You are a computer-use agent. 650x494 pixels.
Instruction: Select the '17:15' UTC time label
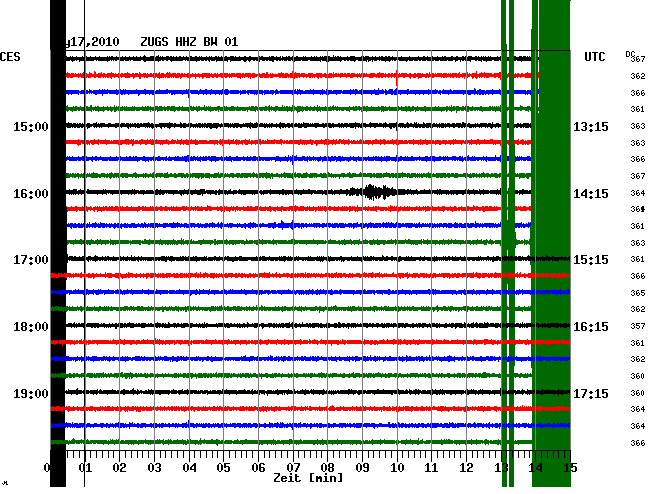[591, 393]
